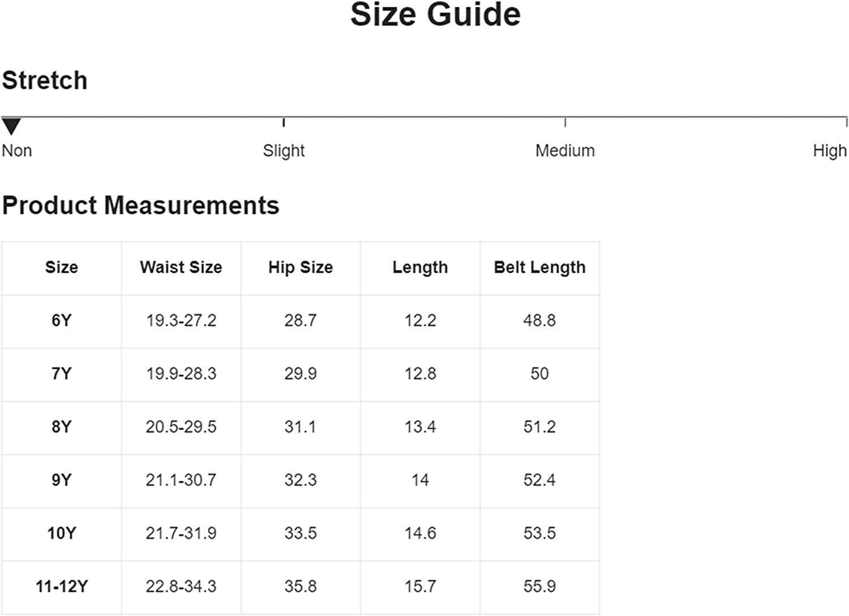Viewport: 849px width, 616px height.
Task: Click the Length column header
Action: tap(420, 267)
